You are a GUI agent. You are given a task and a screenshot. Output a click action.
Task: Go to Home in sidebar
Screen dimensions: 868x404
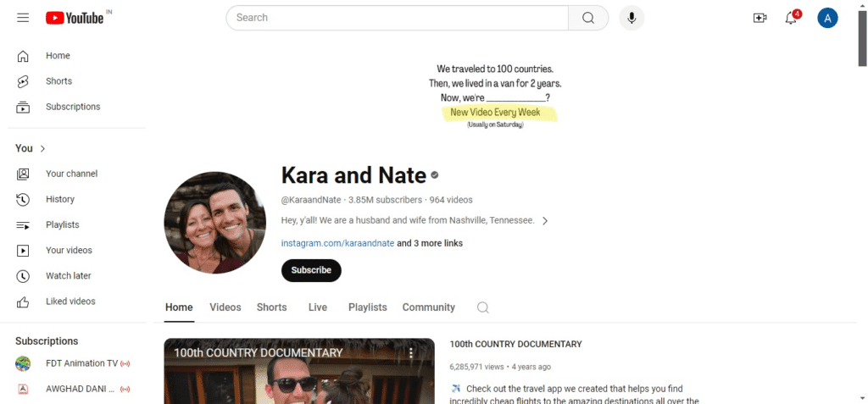tap(58, 56)
